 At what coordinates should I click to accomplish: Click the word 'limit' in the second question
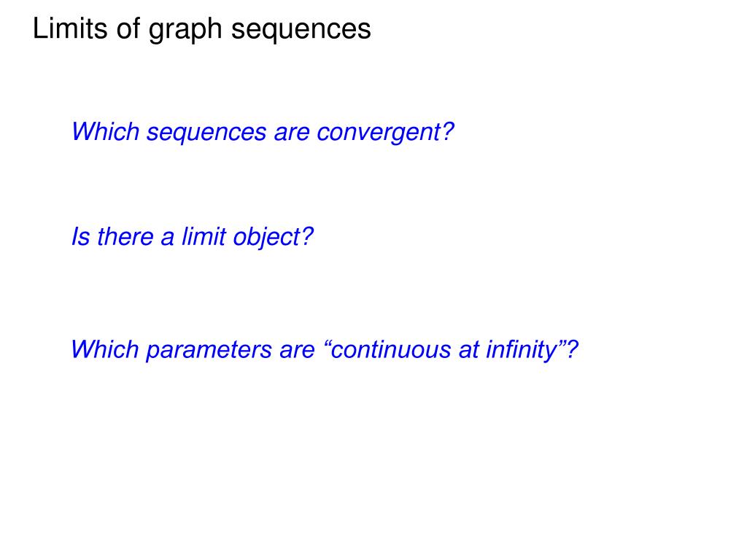coord(204,236)
